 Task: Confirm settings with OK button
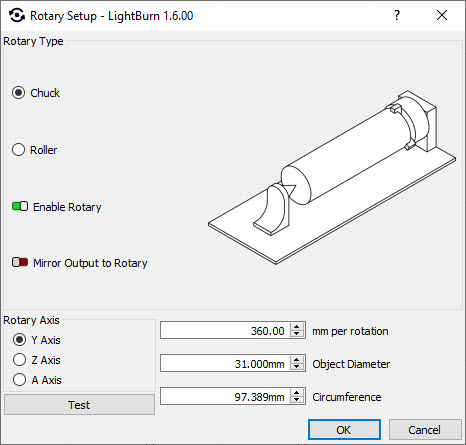[344, 430]
